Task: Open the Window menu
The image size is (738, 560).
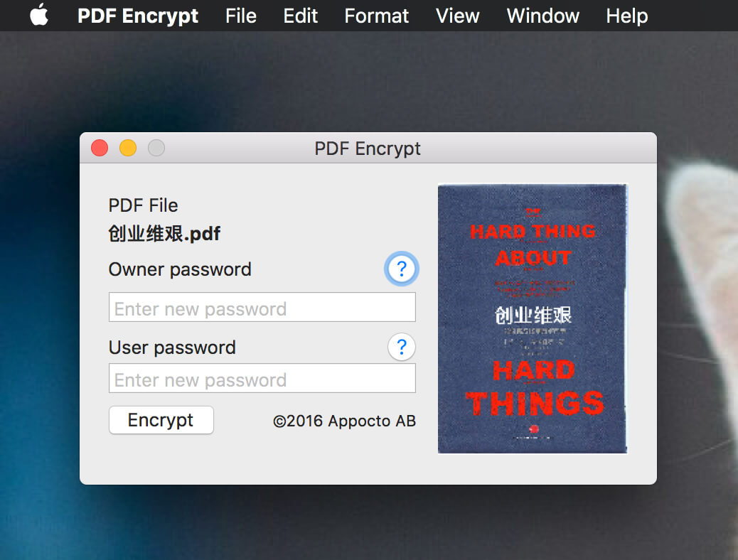Action: [x=542, y=16]
